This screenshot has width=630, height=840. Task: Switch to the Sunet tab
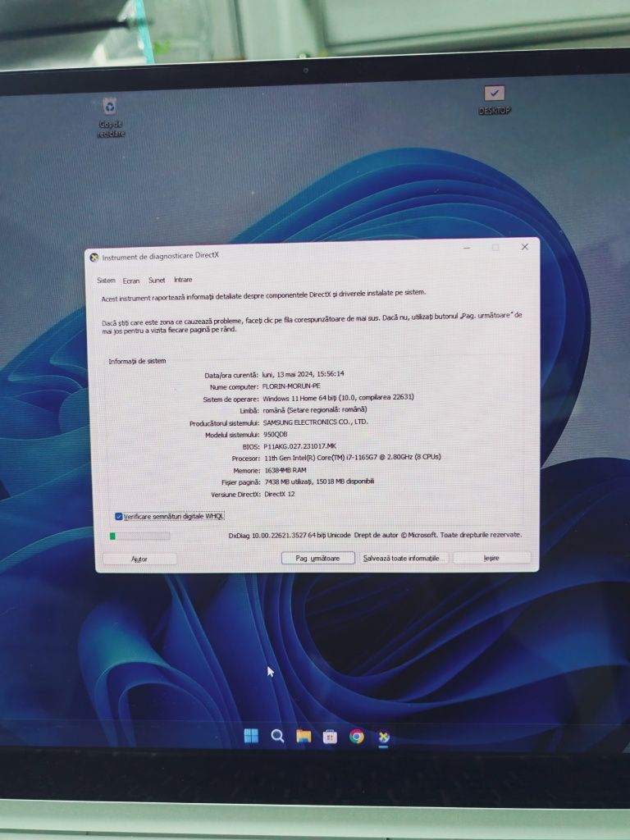[x=157, y=280]
